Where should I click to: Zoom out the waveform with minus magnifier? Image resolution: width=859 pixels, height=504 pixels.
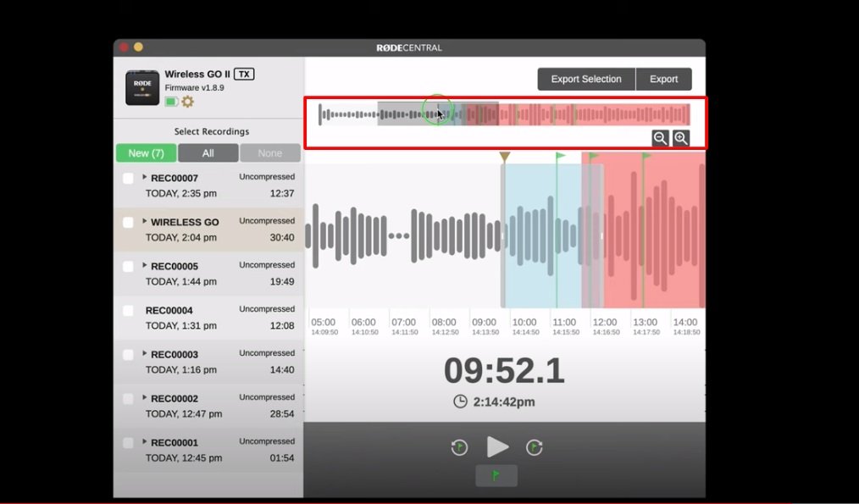pos(660,138)
